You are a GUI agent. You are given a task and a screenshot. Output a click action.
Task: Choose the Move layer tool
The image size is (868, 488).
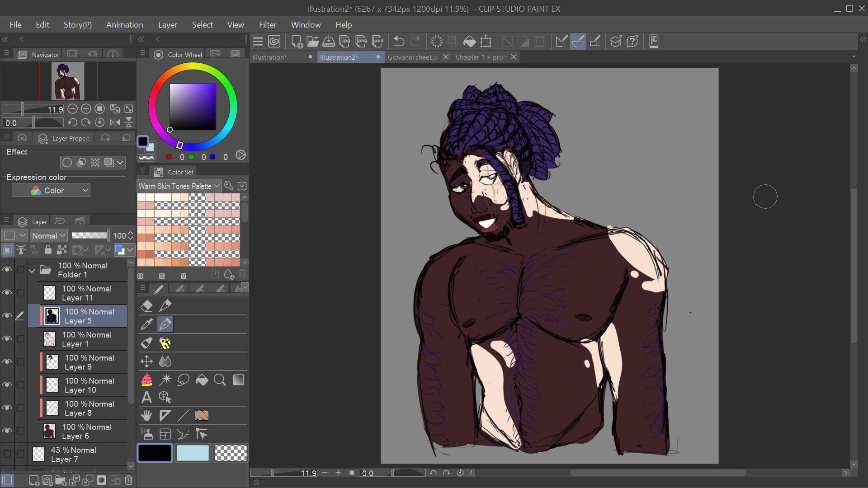tap(146, 361)
